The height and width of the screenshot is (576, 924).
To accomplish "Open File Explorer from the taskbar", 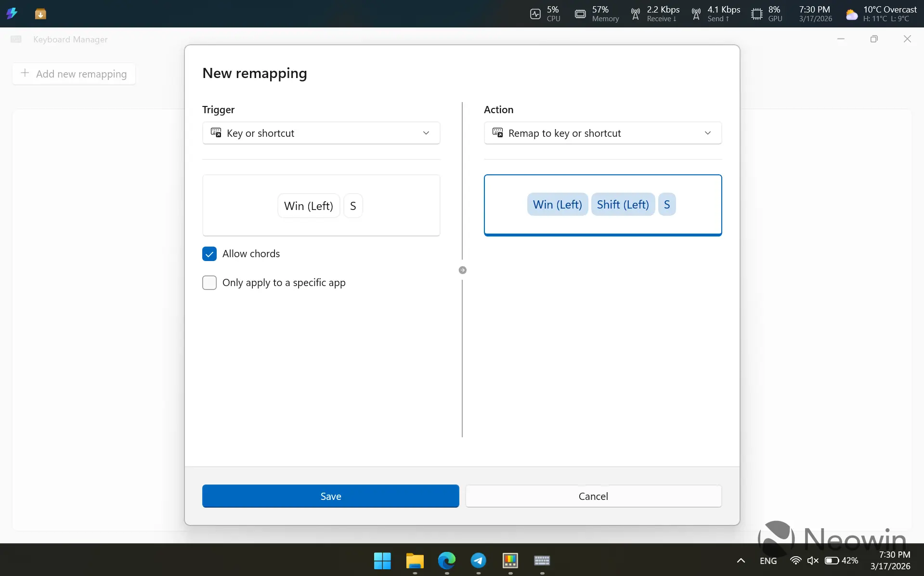I will point(415,561).
